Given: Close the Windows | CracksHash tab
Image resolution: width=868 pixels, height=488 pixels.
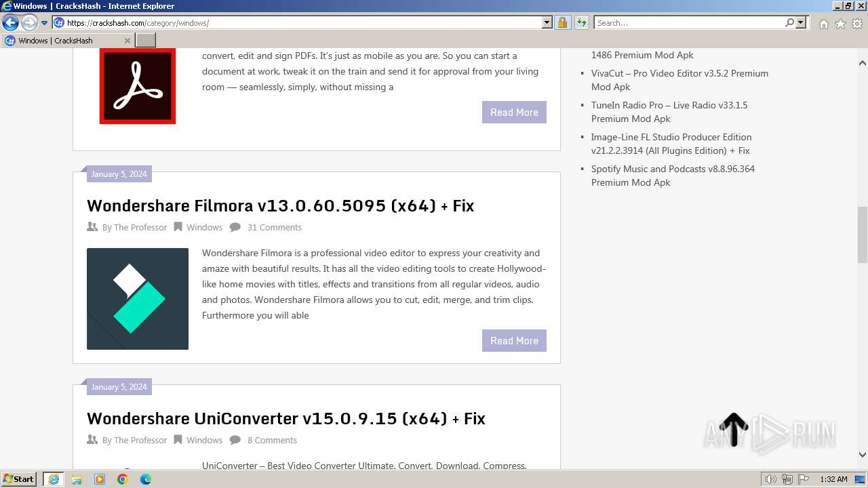Looking at the screenshot, I should 127,41.
